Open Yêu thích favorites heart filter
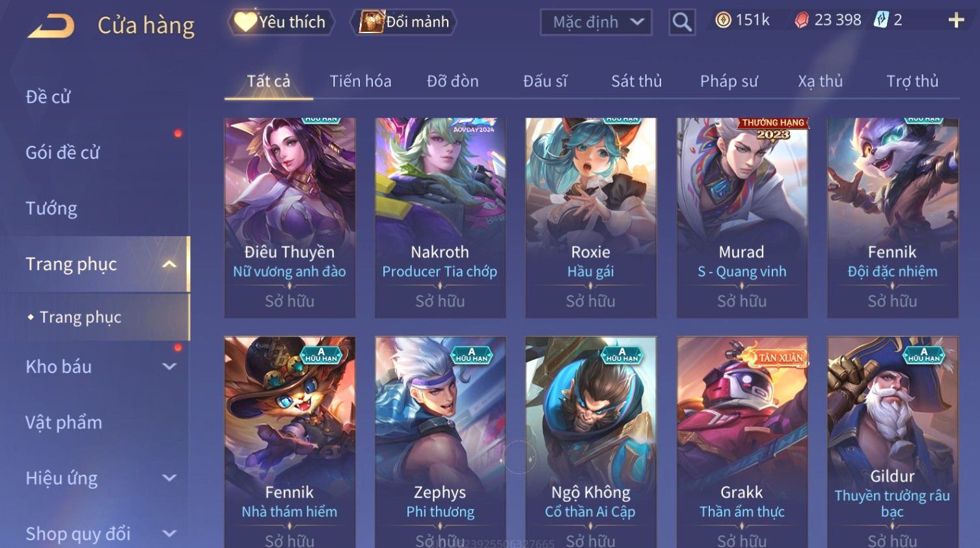The image size is (980, 548). 280,22
